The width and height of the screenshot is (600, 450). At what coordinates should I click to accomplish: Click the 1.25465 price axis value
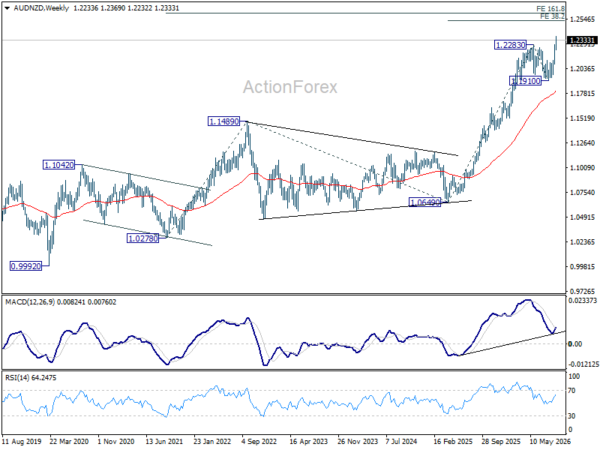coord(582,19)
